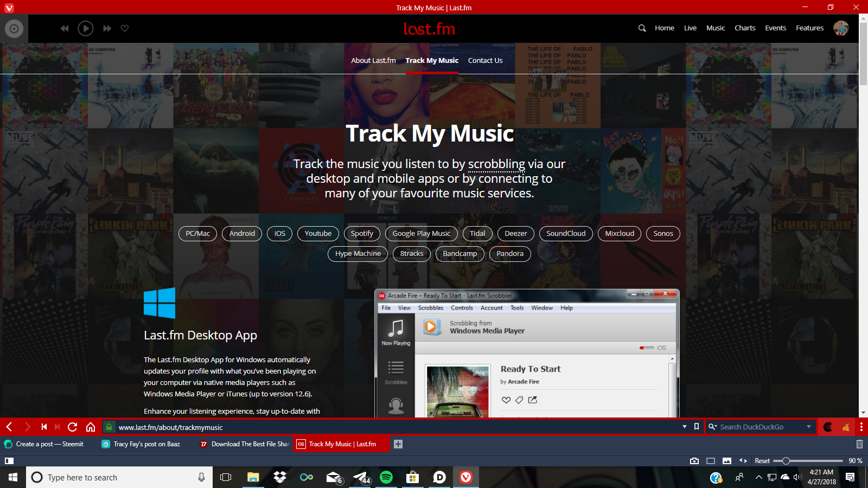Choose the Android pill button
The width and height of the screenshot is (868, 488).
(x=242, y=234)
